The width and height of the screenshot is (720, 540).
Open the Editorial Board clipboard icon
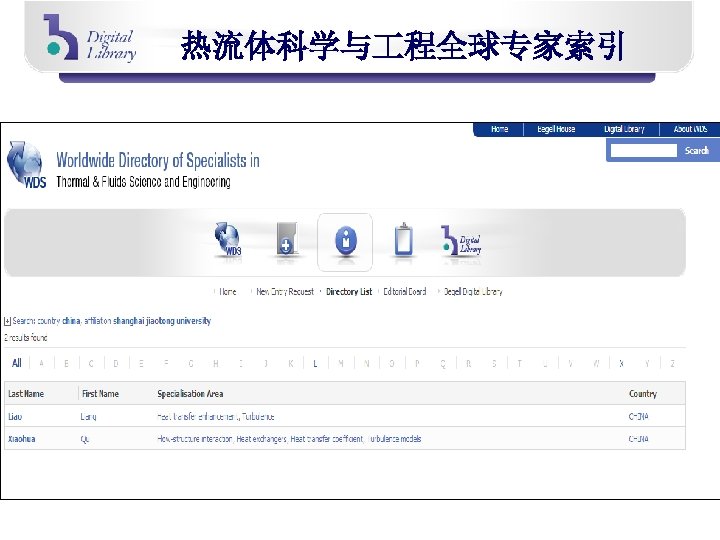pyautogui.click(x=403, y=240)
